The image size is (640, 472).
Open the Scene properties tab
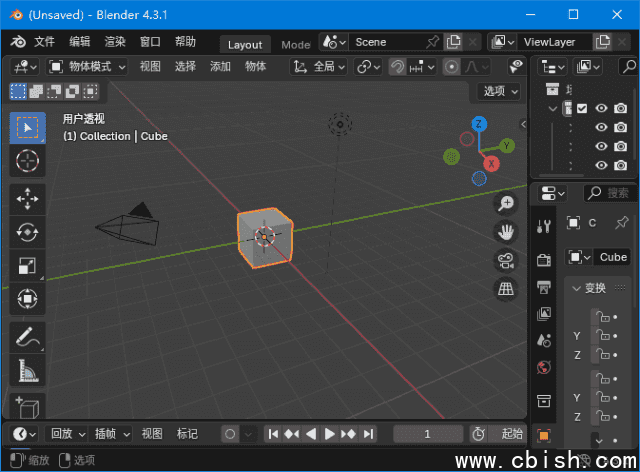click(544, 341)
